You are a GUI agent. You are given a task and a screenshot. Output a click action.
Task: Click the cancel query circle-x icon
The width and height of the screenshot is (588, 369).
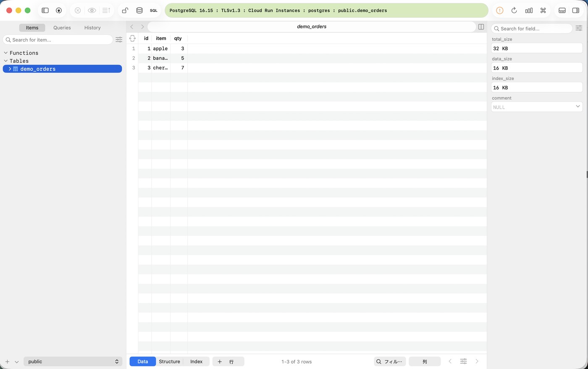[x=78, y=10]
